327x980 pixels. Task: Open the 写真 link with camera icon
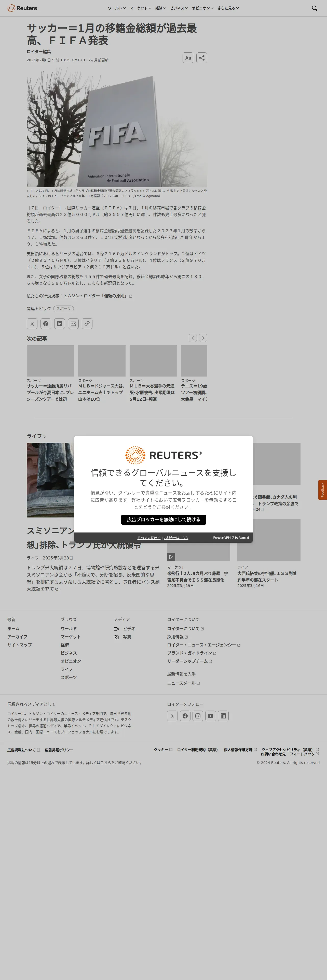tap(122, 637)
